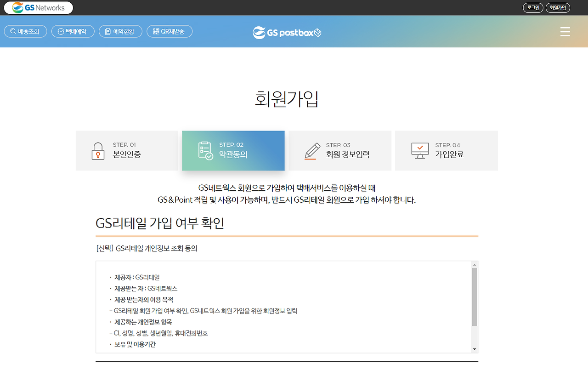Select STEP 01 본인인증 tab

[x=127, y=151]
